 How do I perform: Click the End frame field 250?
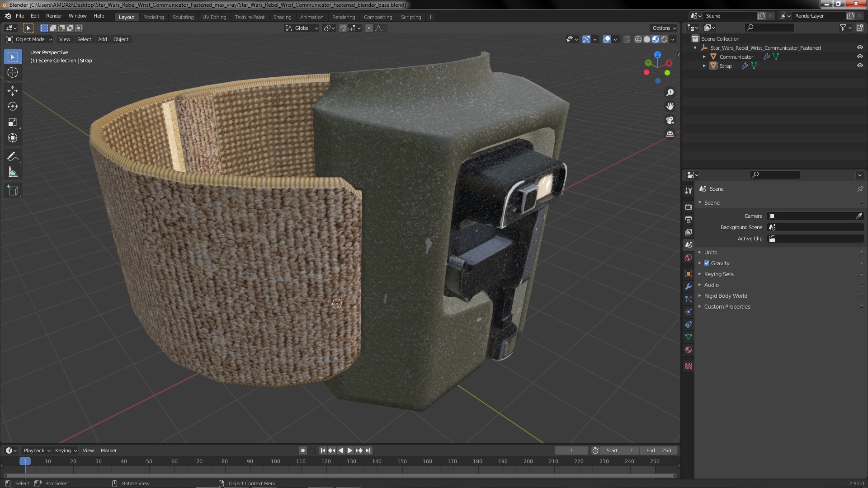pos(658,450)
